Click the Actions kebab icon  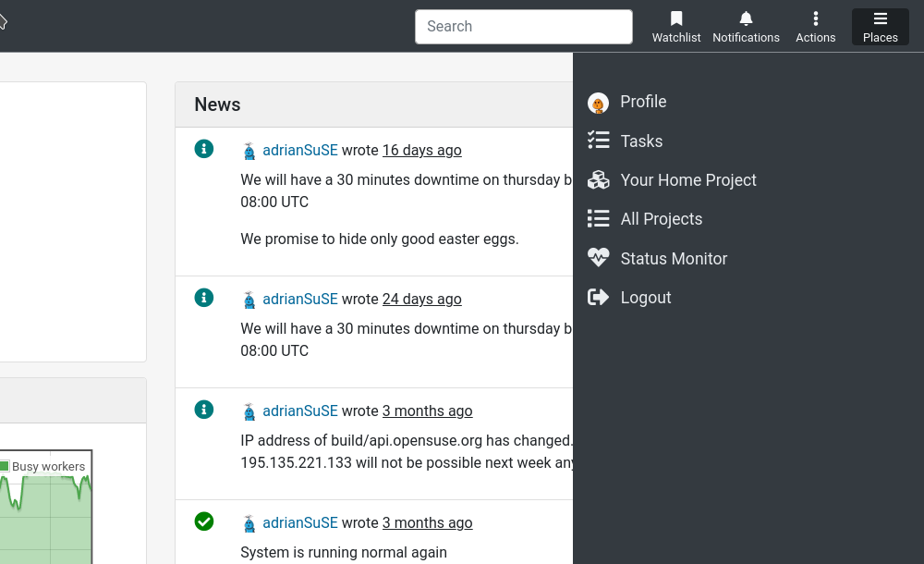(x=814, y=18)
